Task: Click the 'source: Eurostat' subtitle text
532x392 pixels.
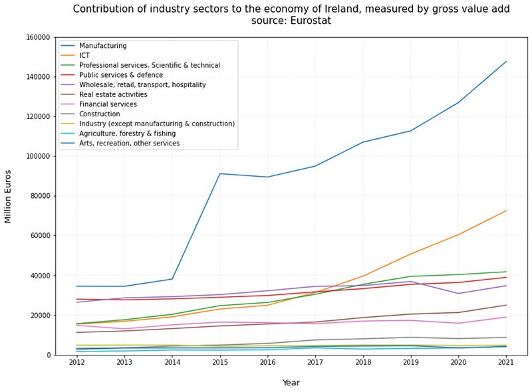Action: click(x=291, y=21)
